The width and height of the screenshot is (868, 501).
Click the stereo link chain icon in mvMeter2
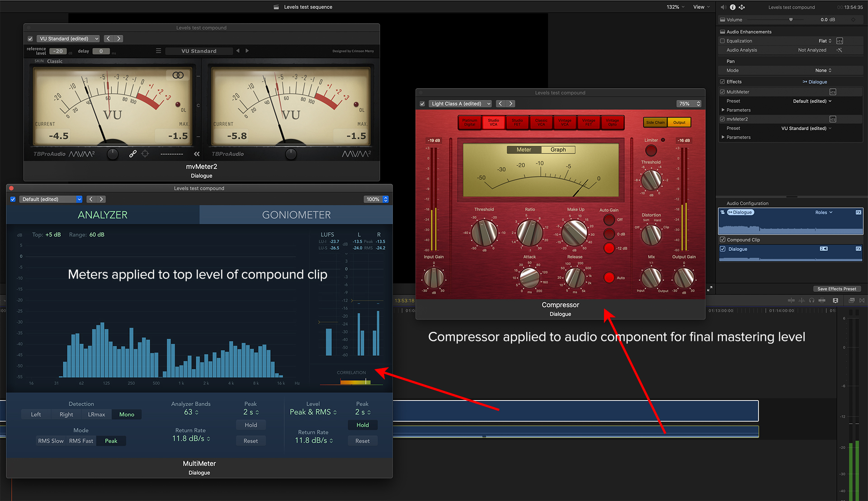click(x=132, y=154)
